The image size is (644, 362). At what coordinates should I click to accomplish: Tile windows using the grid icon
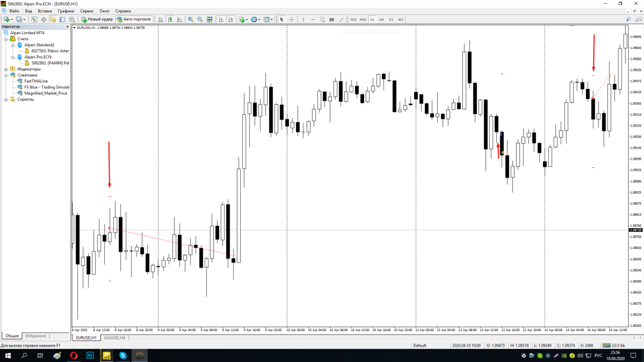210,19
